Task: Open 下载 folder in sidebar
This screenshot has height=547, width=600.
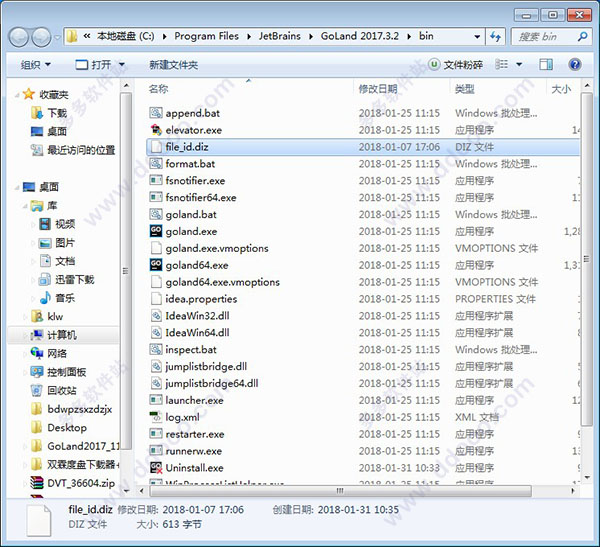Action: click(x=57, y=113)
